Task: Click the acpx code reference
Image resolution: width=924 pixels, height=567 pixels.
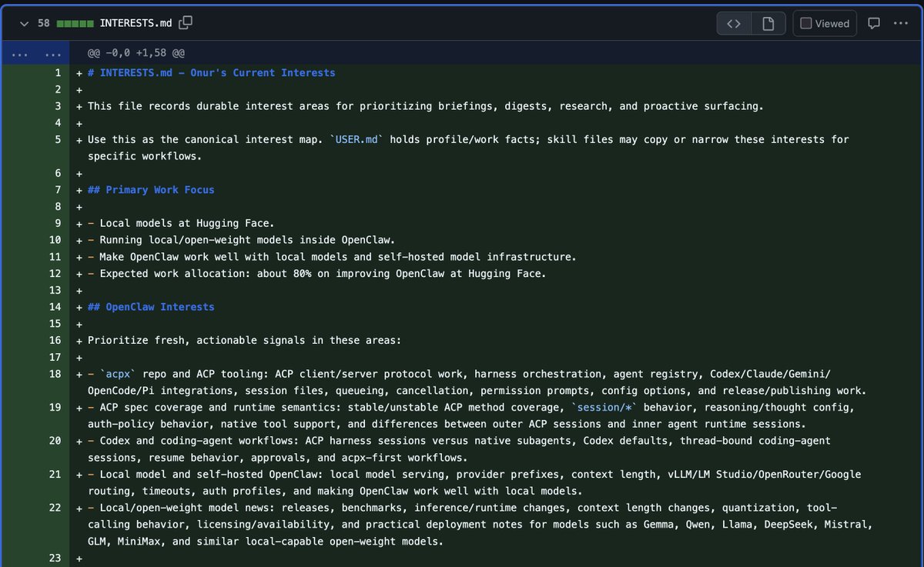Action: (118, 374)
